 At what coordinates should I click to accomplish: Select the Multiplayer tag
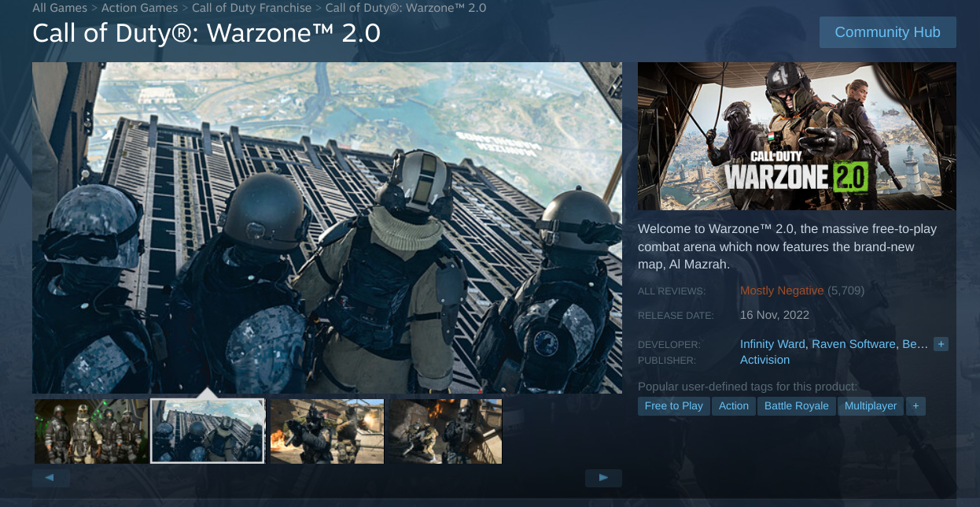871,406
